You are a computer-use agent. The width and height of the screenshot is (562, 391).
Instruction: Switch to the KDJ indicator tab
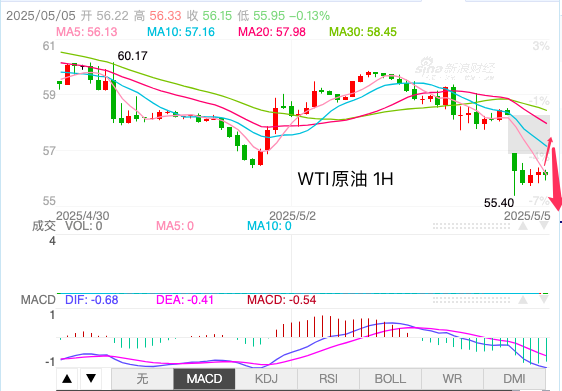pos(266,379)
